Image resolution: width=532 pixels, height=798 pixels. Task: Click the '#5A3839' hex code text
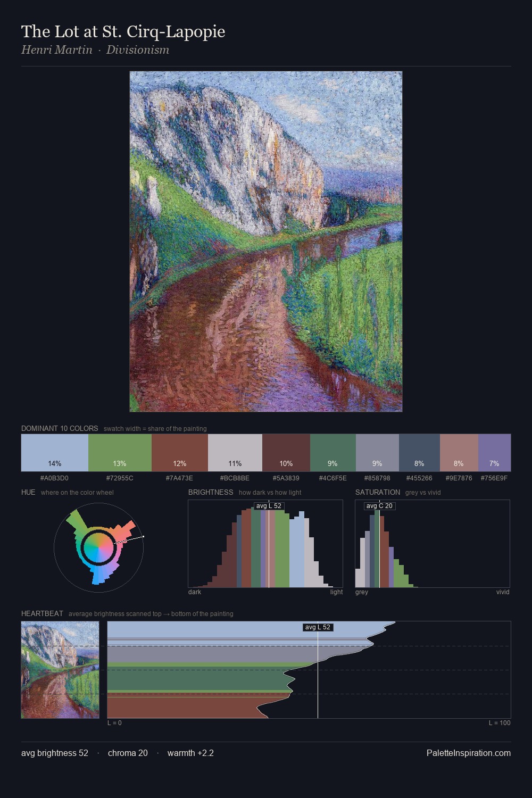pos(286,478)
